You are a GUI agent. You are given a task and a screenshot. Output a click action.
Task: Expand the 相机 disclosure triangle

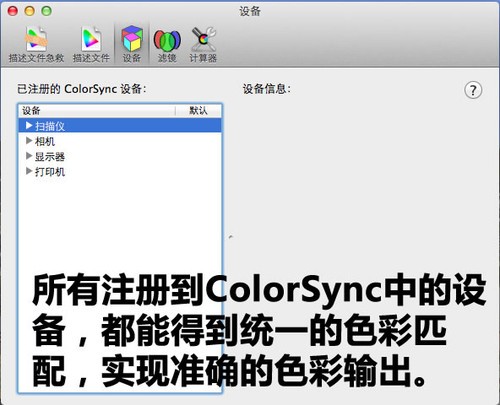tap(29, 141)
